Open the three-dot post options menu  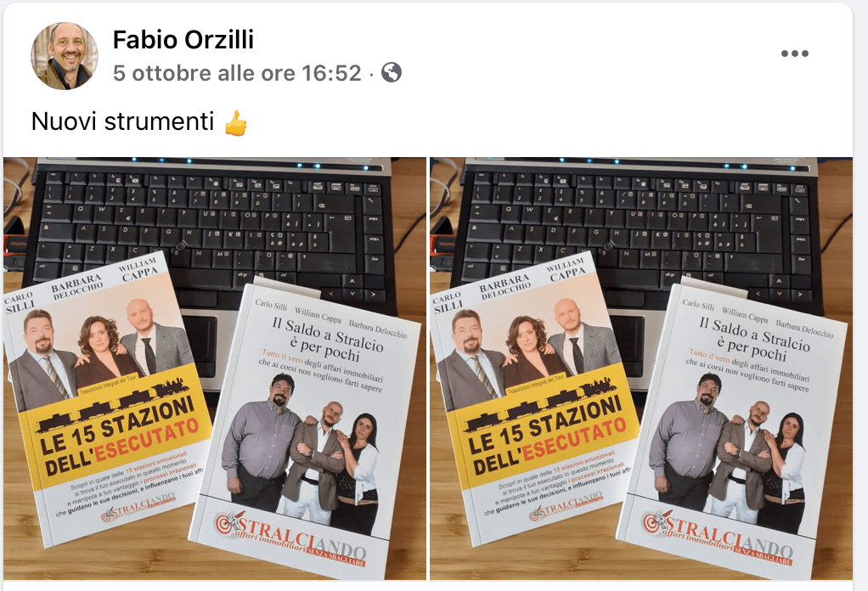pyautogui.click(x=794, y=53)
